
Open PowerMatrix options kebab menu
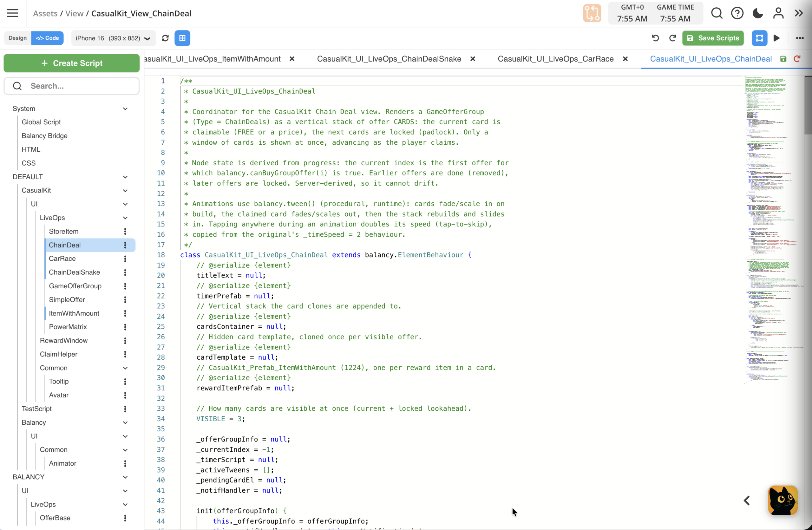click(x=125, y=327)
